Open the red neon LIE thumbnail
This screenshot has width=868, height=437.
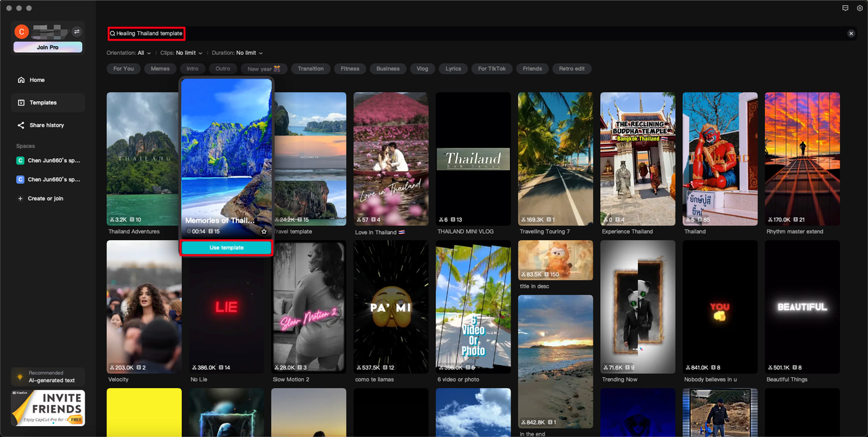(226, 307)
